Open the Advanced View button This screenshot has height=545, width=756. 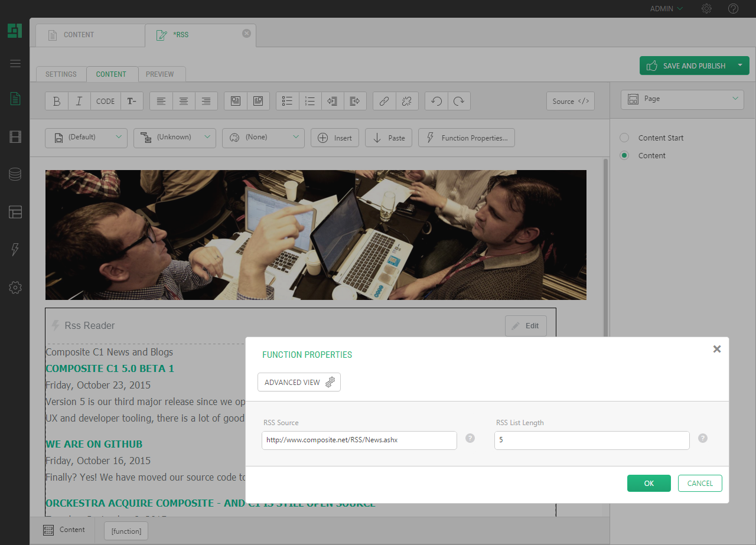coord(299,382)
